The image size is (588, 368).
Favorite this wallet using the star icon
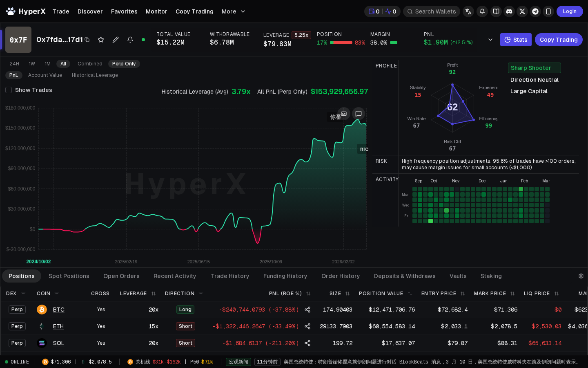(x=101, y=40)
